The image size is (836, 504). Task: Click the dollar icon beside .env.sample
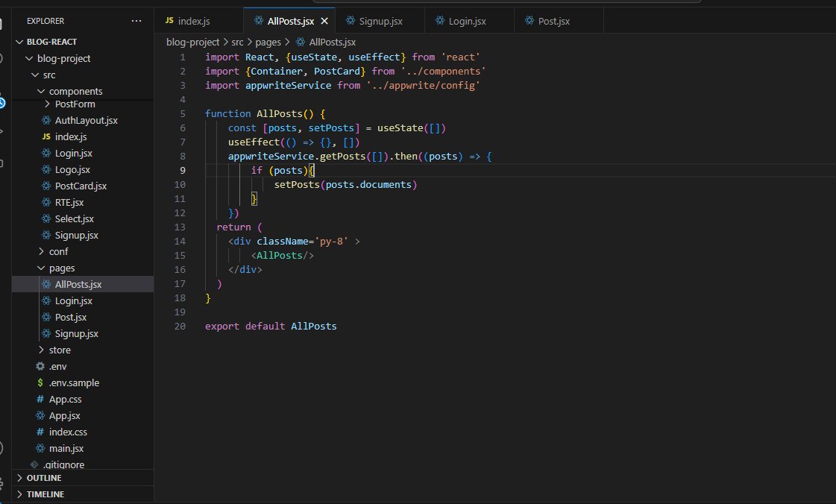[40, 383]
